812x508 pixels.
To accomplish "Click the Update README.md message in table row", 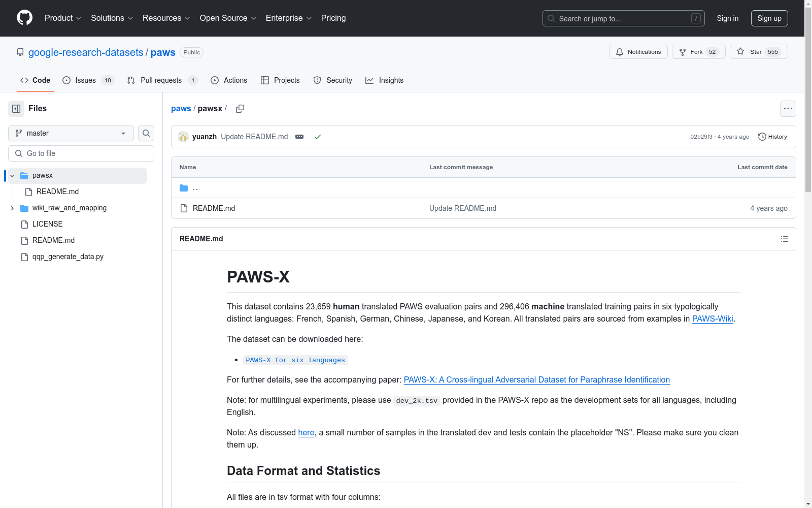I will pos(463,208).
